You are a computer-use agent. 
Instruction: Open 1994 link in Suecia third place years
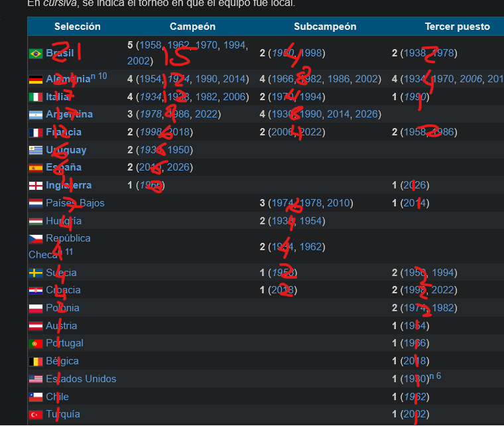tap(442, 273)
